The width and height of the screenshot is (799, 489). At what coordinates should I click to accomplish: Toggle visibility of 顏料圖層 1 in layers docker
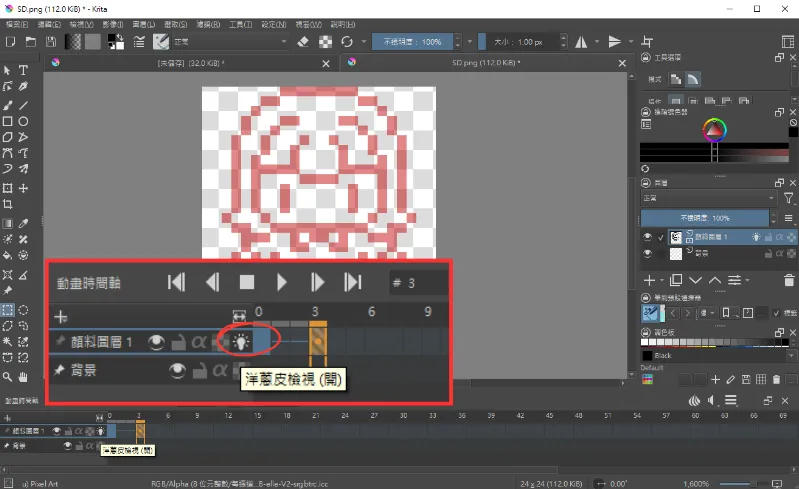[648, 237]
